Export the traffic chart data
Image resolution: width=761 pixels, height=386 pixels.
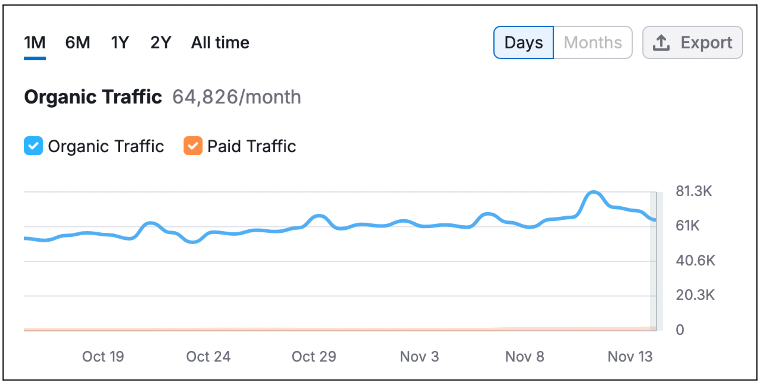693,43
